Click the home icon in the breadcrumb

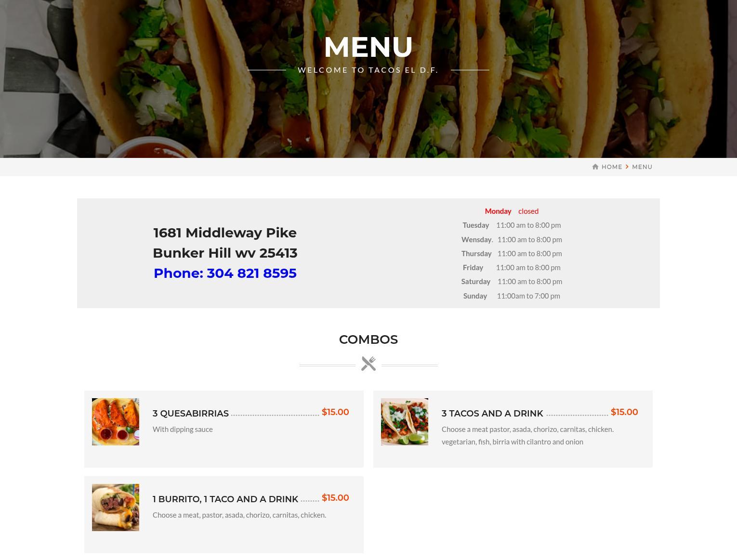coord(595,167)
